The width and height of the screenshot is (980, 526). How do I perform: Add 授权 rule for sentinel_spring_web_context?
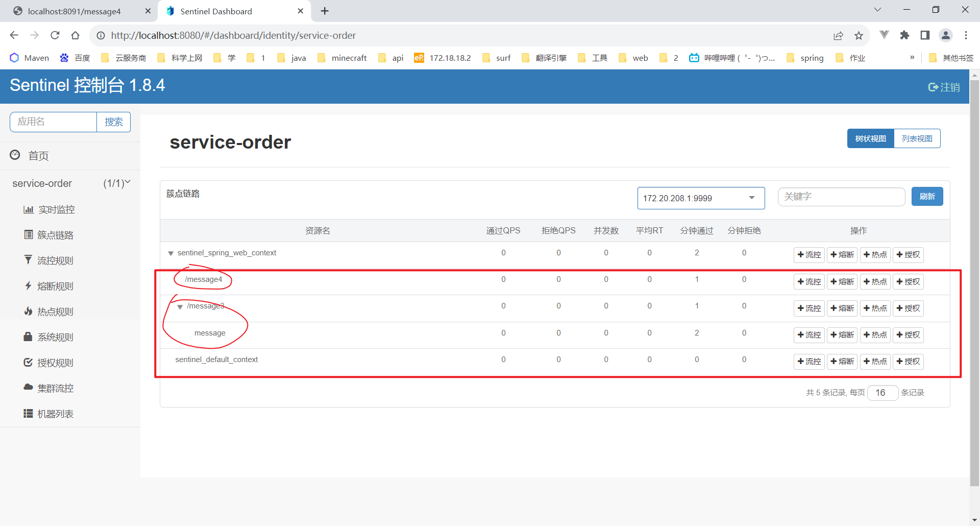tap(908, 255)
